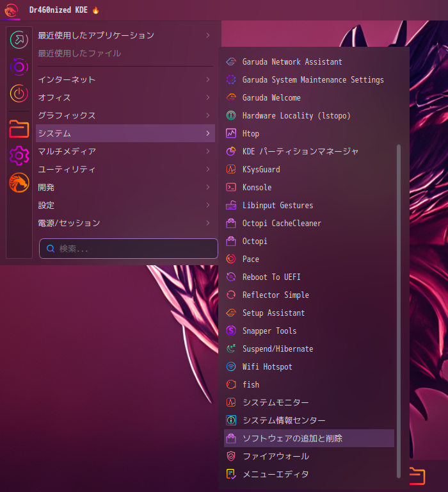Click the Pace icon
The image size is (448, 492).
[231, 259]
